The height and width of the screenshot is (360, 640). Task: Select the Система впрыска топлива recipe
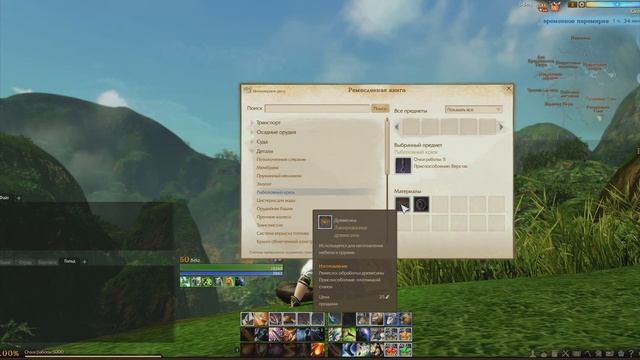(x=282, y=233)
